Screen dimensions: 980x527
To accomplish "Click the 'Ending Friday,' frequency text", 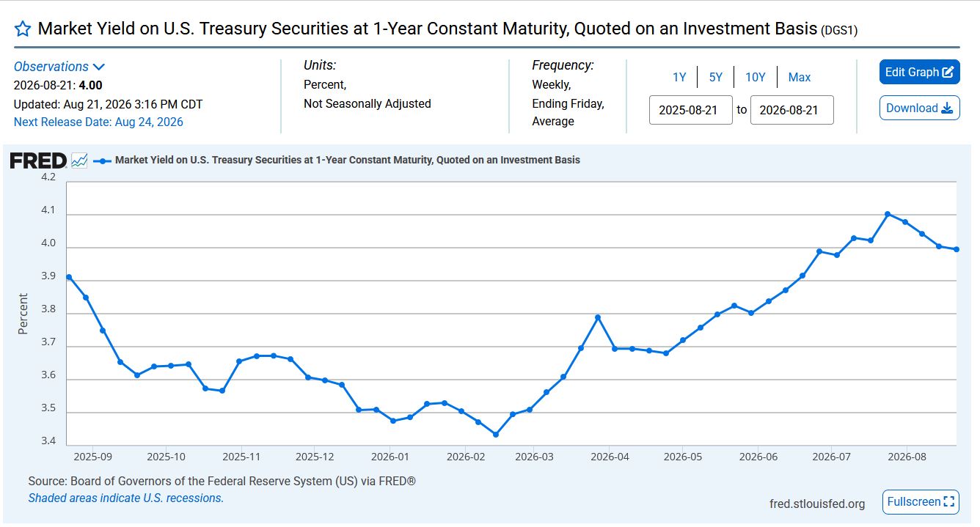I will (x=568, y=103).
